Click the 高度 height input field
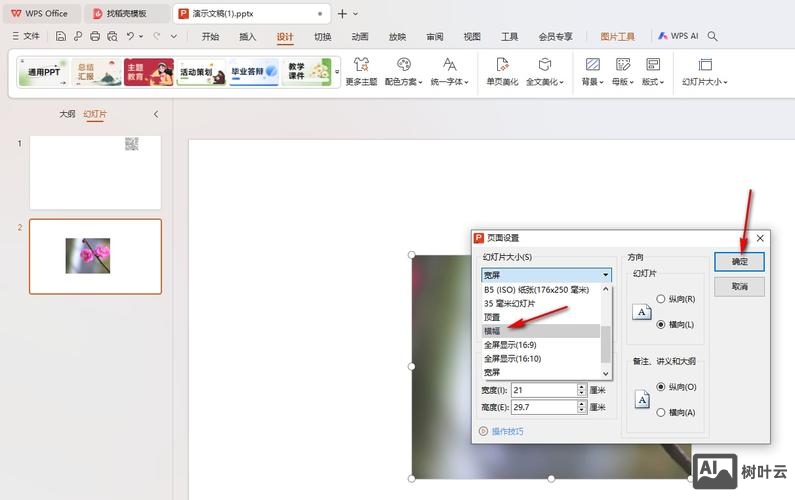The image size is (795, 500). coord(544,407)
